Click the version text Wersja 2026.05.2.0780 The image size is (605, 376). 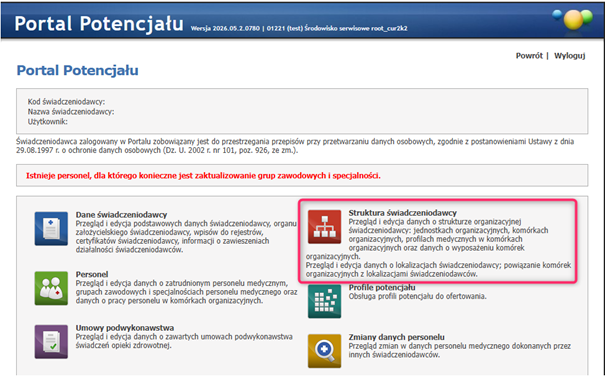coord(225,28)
